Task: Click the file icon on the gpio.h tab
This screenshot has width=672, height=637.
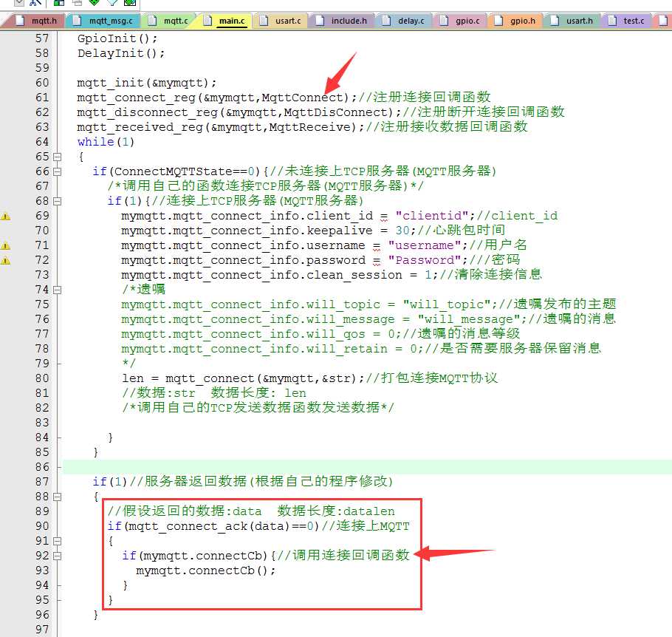Action: [x=499, y=21]
